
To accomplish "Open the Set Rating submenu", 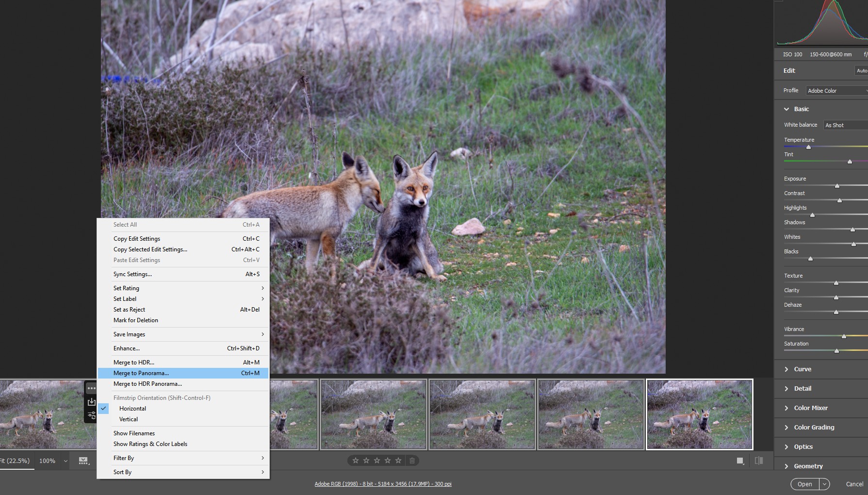I will pyautogui.click(x=183, y=288).
